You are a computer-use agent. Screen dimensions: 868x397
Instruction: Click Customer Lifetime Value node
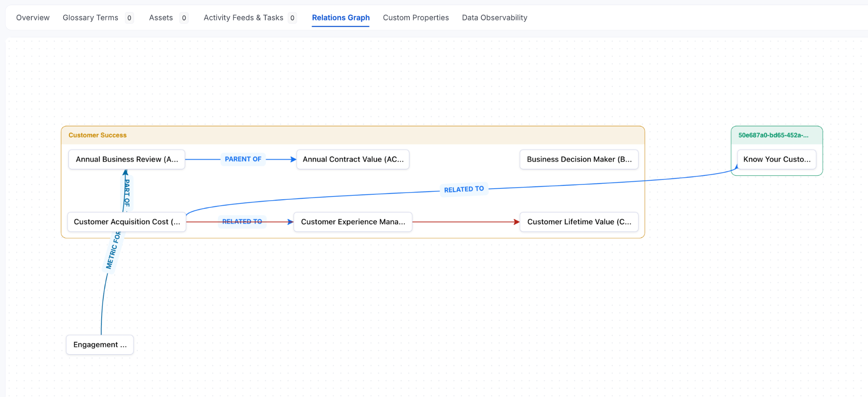pyautogui.click(x=579, y=222)
